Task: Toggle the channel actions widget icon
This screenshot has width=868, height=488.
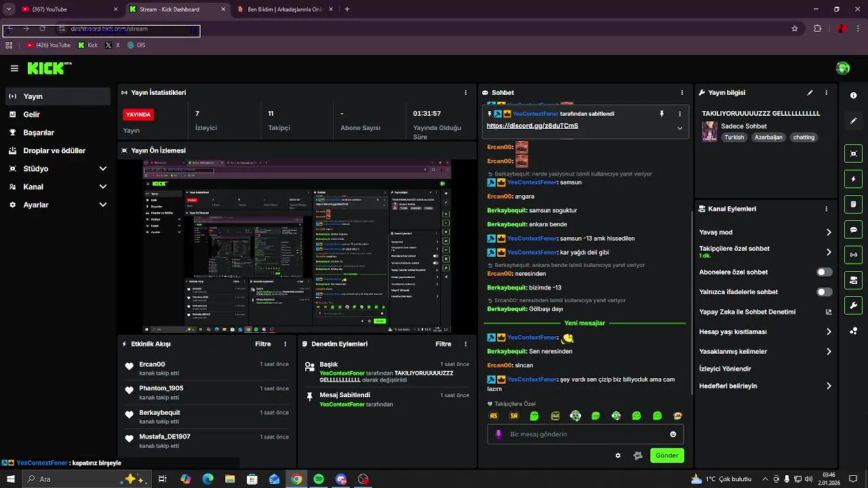Action: click(854, 280)
